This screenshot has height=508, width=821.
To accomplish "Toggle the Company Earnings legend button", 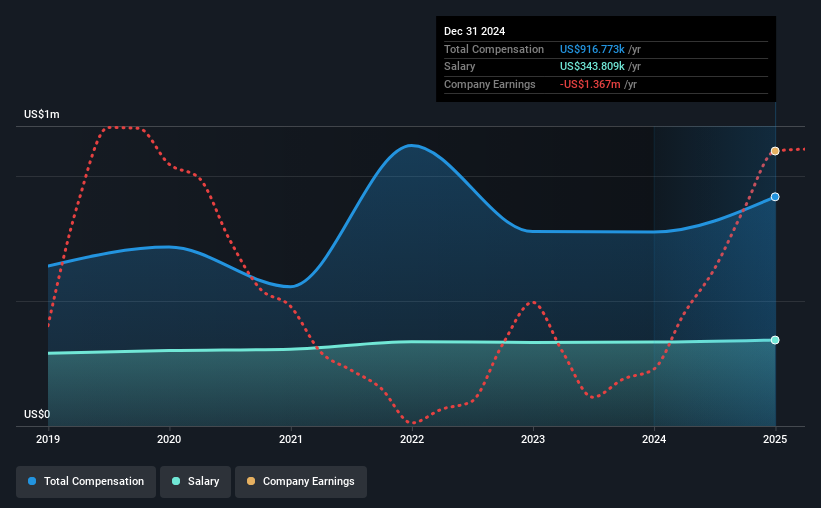I will [301, 481].
